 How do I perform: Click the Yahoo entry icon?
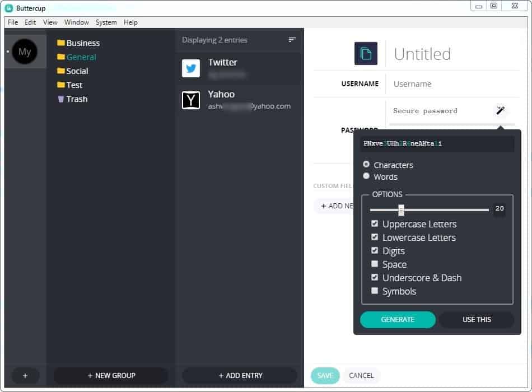coord(191,100)
